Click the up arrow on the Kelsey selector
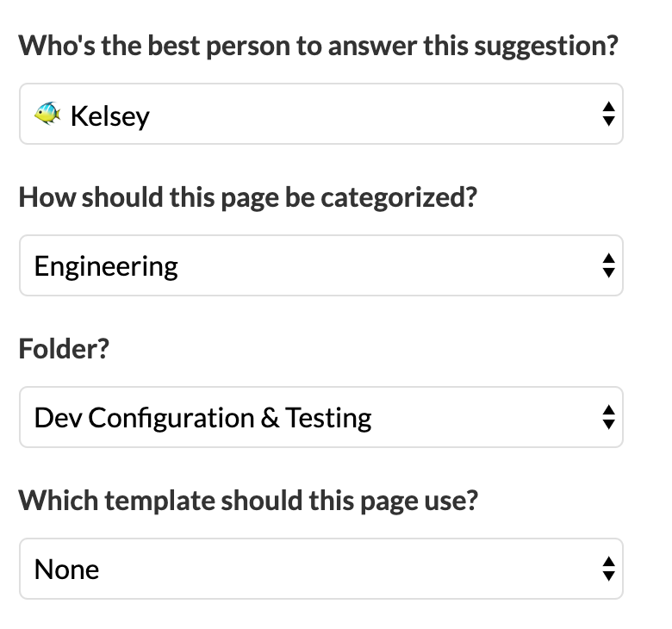The width and height of the screenshot is (672, 629). [x=608, y=107]
